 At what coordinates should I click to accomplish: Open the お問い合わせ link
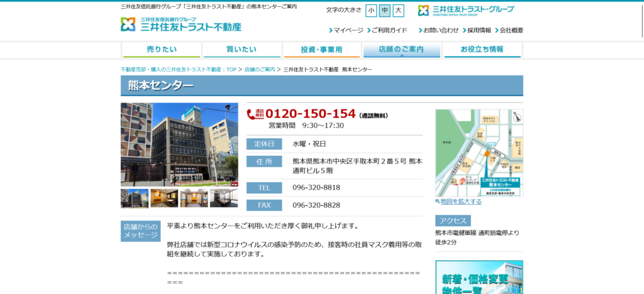[x=438, y=30]
